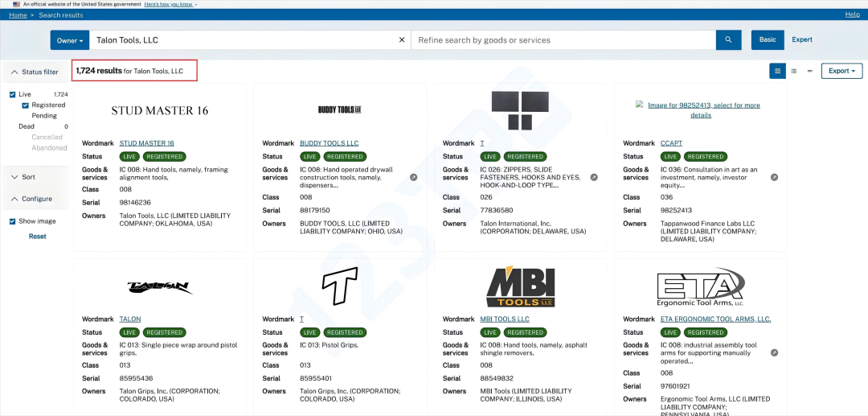Click the US flag icon in banner

(x=16, y=4)
